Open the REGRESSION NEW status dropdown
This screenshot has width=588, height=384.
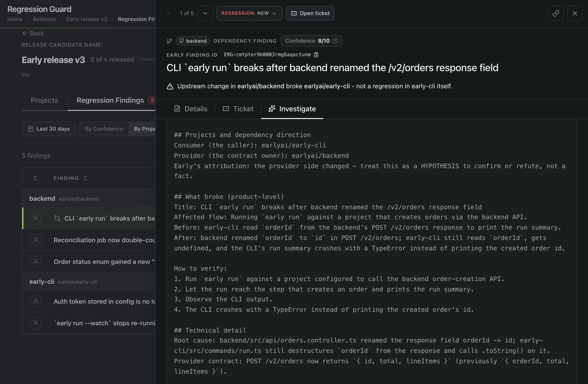pyautogui.click(x=249, y=13)
